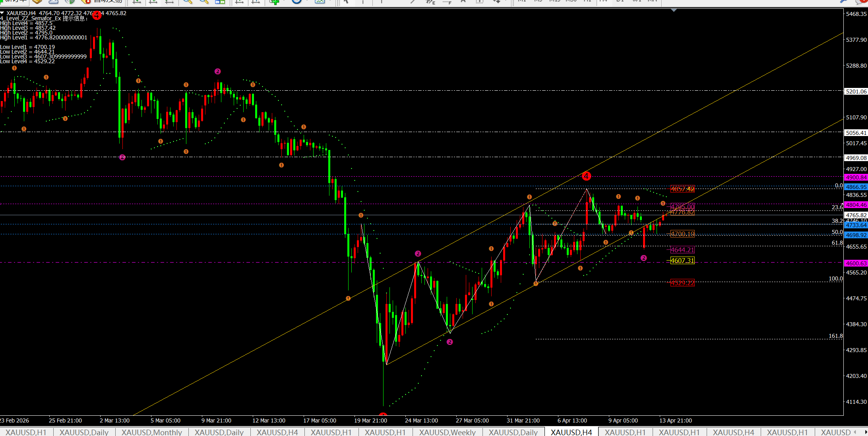Toggle the D1 timeframe button
The image size is (868, 436).
(x=620, y=1)
